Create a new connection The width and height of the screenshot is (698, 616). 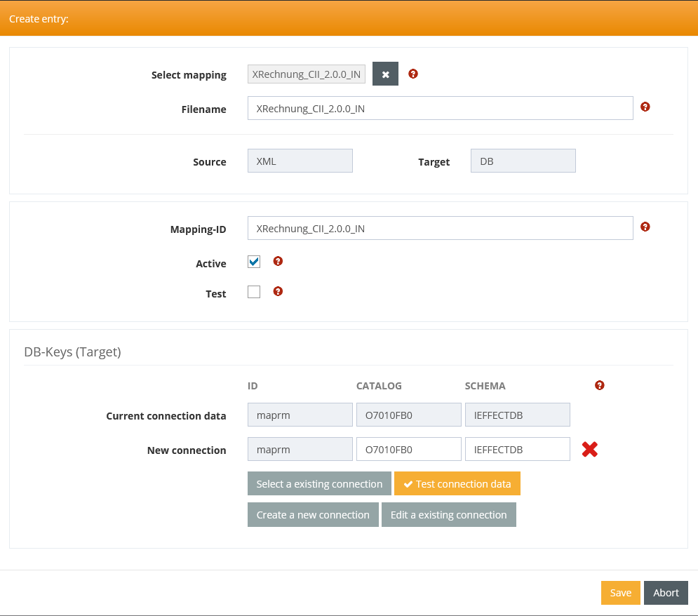[313, 514]
